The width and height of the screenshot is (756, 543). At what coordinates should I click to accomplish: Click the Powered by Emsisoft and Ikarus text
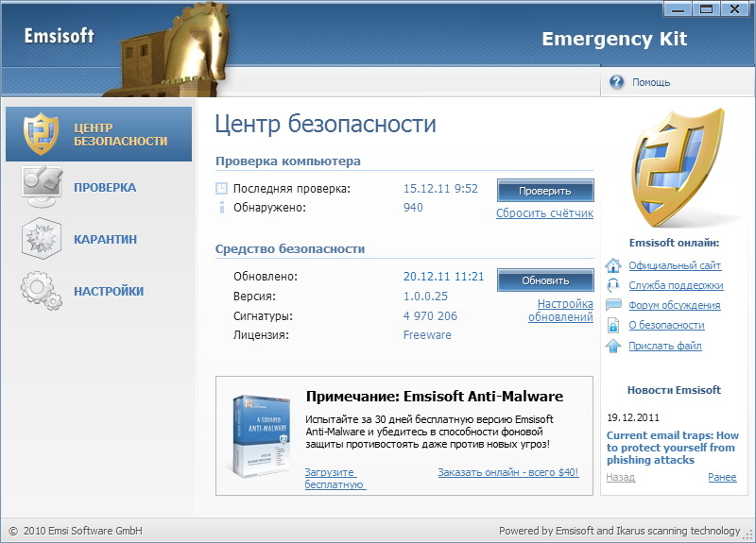click(620, 531)
